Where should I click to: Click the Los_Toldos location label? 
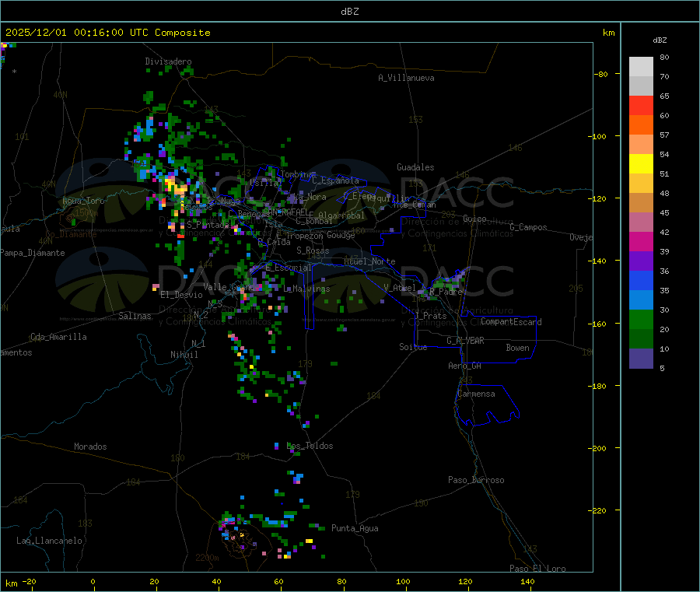(x=310, y=446)
